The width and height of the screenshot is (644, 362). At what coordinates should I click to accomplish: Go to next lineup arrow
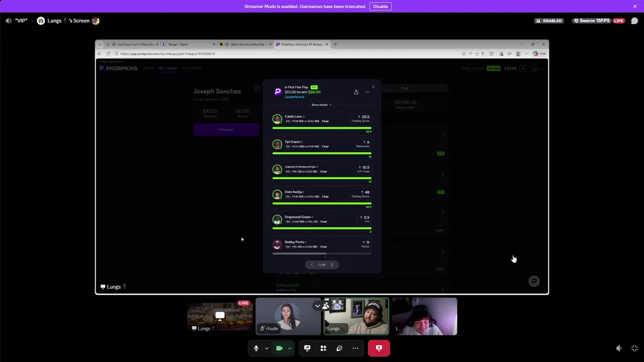332,264
